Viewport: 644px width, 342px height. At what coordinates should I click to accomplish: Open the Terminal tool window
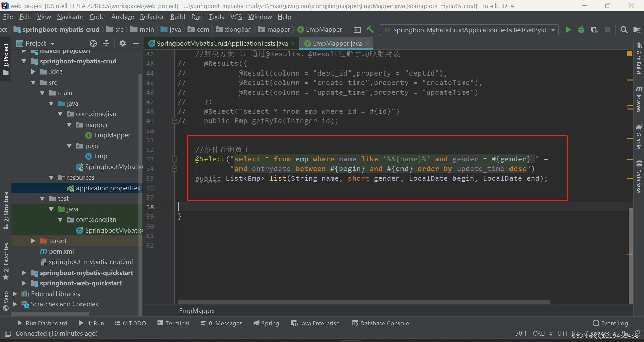173,323
